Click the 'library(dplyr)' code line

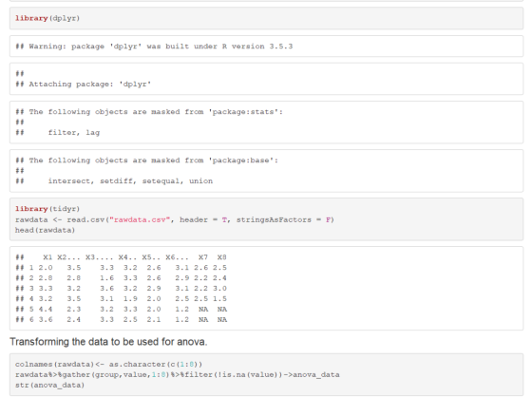pyautogui.click(x=47, y=18)
